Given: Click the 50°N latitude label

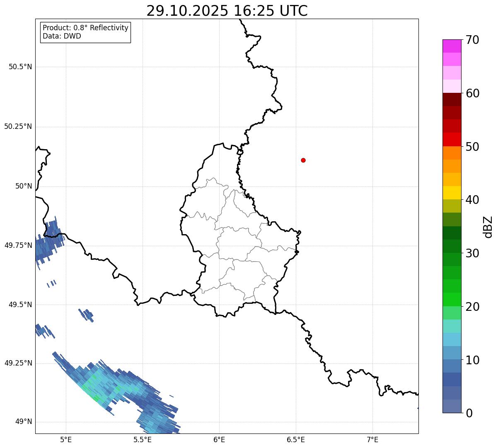Looking at the screenshot, I should pos(24,186).
